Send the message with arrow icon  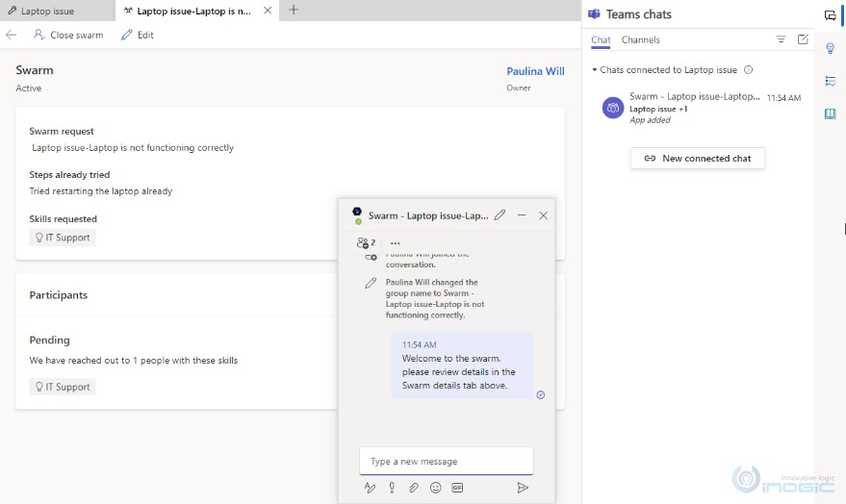[523, 488]
